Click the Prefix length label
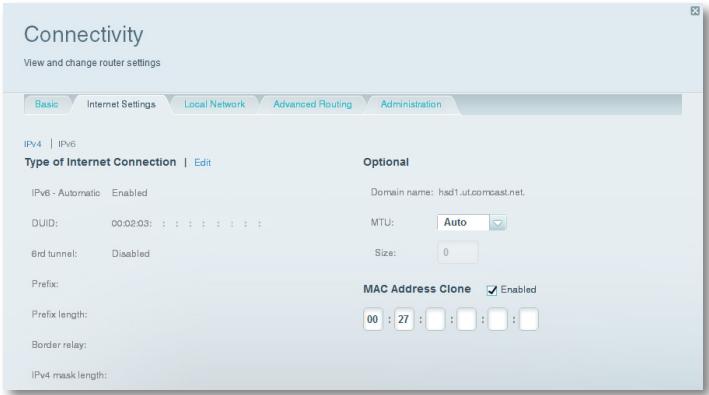Screen dimensions: 709x395 pyautogui.click(x=59, y=315)
